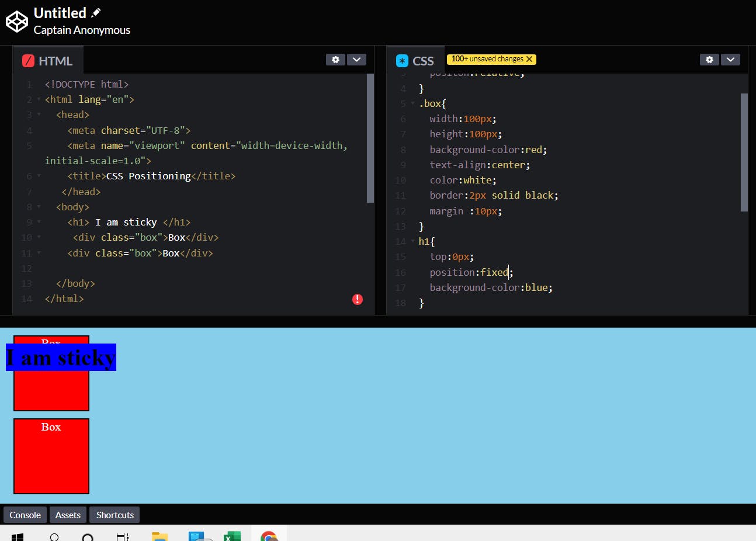Open the Console panel

[25, 515]
